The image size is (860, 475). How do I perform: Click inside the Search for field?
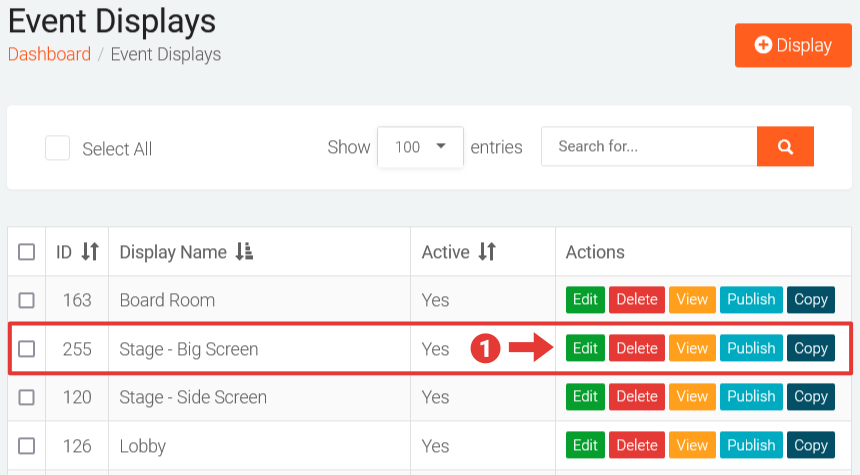[x=648, y=147]
